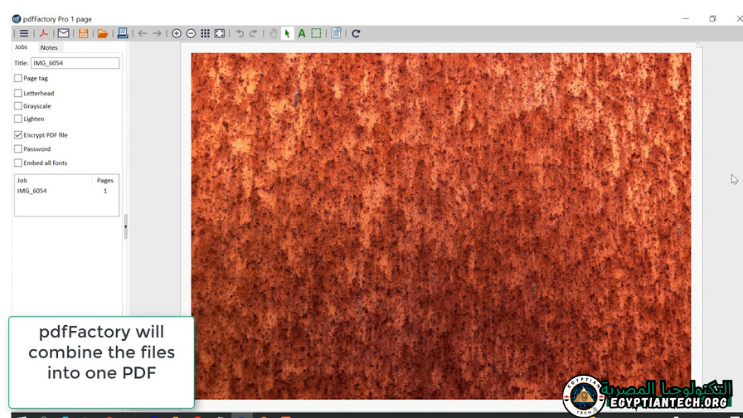Click the zoom in plus icon

[x=177, y=33]
